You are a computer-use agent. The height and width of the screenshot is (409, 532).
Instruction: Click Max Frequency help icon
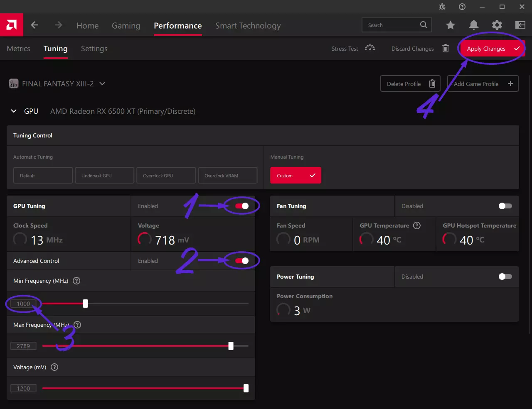[x=77, y=325]
